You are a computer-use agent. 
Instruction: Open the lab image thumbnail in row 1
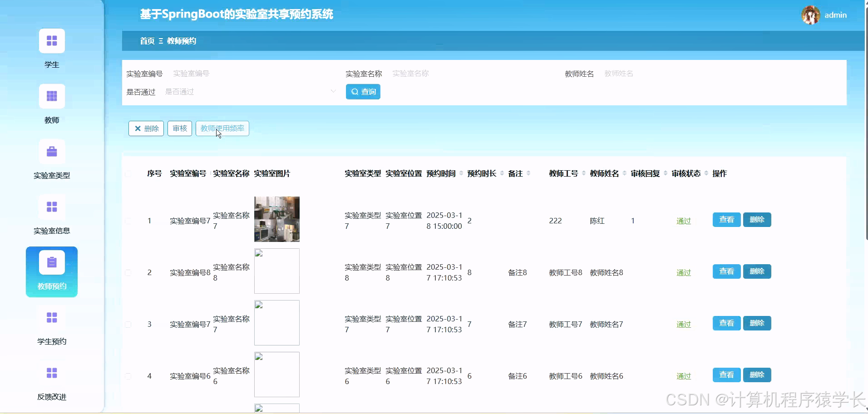tap(276, 219)
